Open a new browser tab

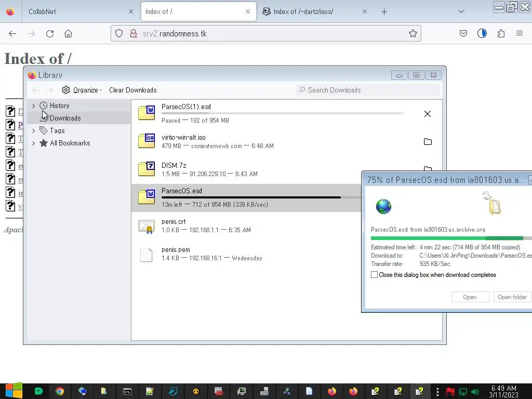tap(384, 12)
